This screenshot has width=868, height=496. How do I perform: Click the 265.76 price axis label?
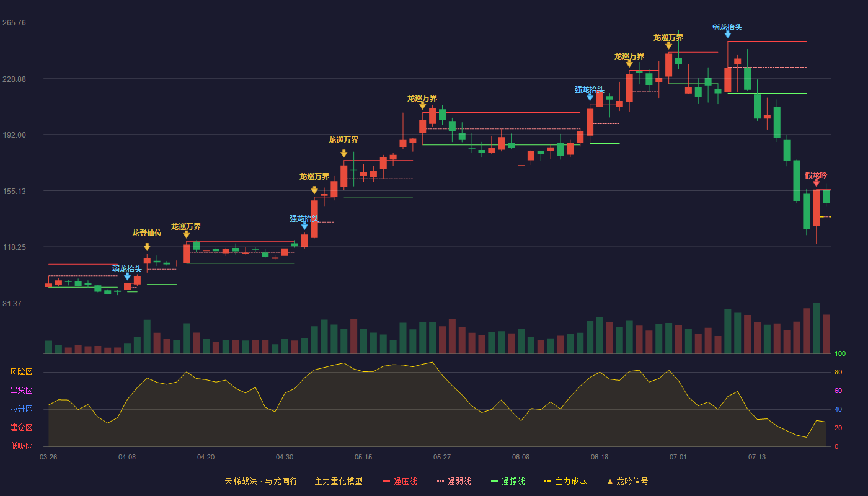tap(14, 23)
